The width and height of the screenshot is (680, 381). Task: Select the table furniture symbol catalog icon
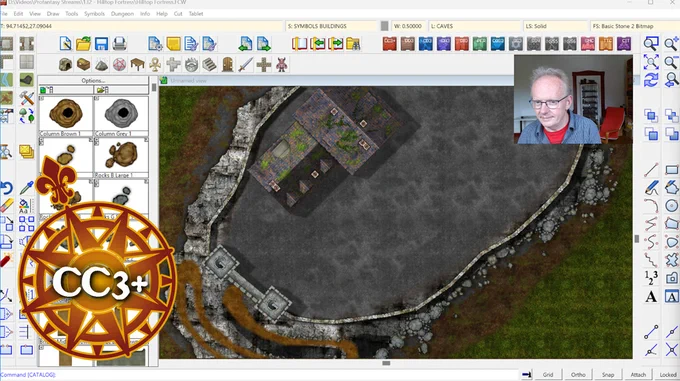[x=137, y=65]
